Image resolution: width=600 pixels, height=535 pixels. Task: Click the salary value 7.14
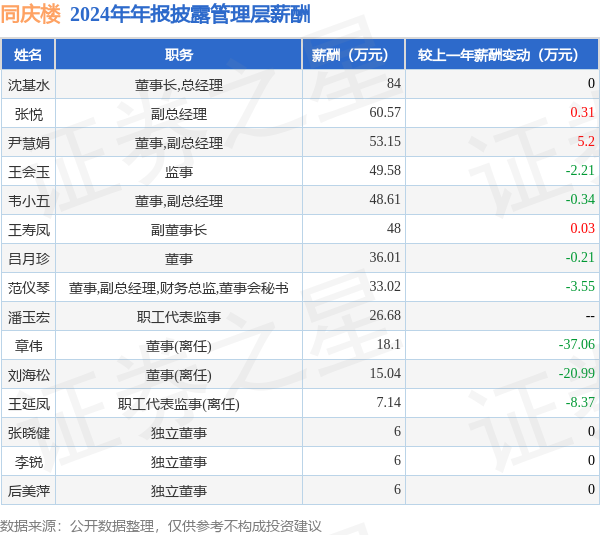389,403
